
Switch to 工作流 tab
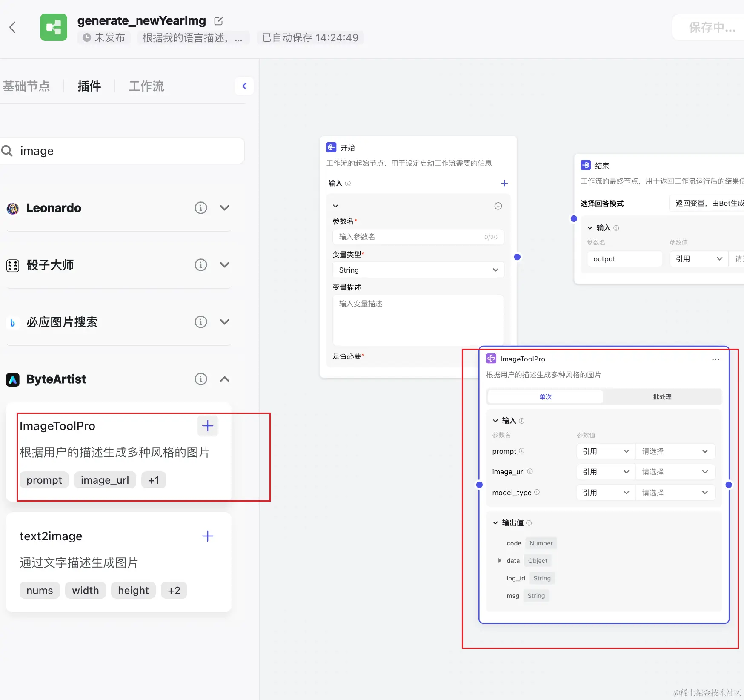tap(146, 86)
